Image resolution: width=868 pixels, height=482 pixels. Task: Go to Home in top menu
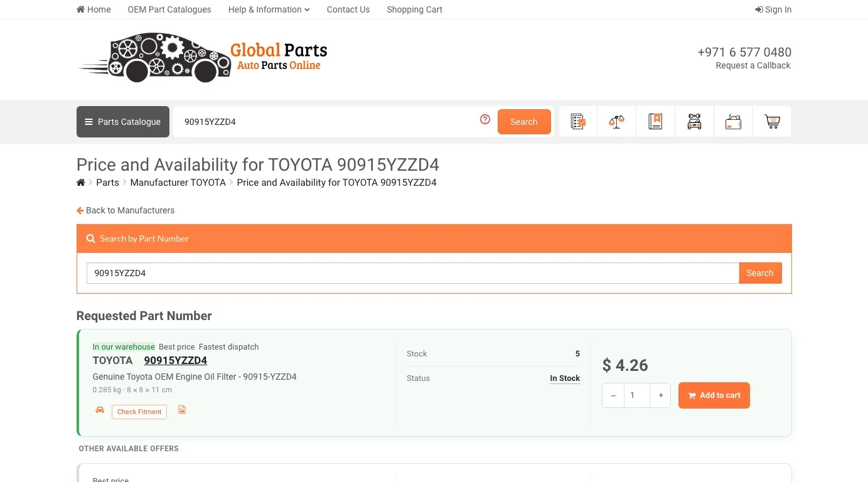click(x=94, y=9)
